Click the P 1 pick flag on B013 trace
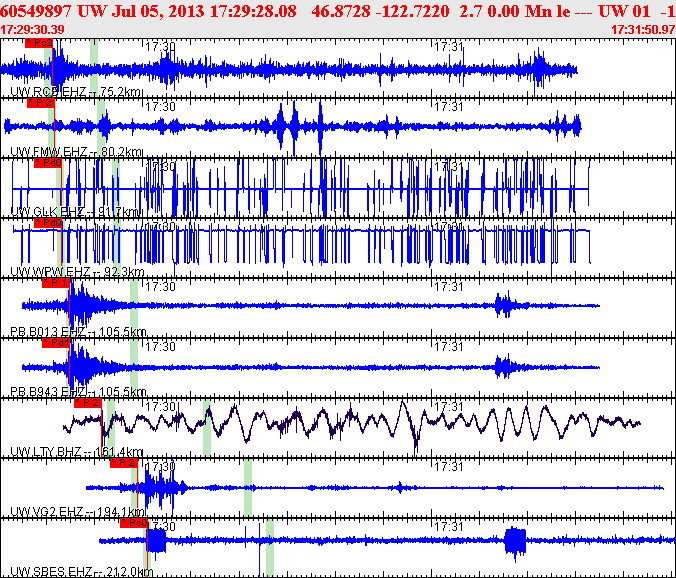676x578 pixels. (x=56, y=283)
